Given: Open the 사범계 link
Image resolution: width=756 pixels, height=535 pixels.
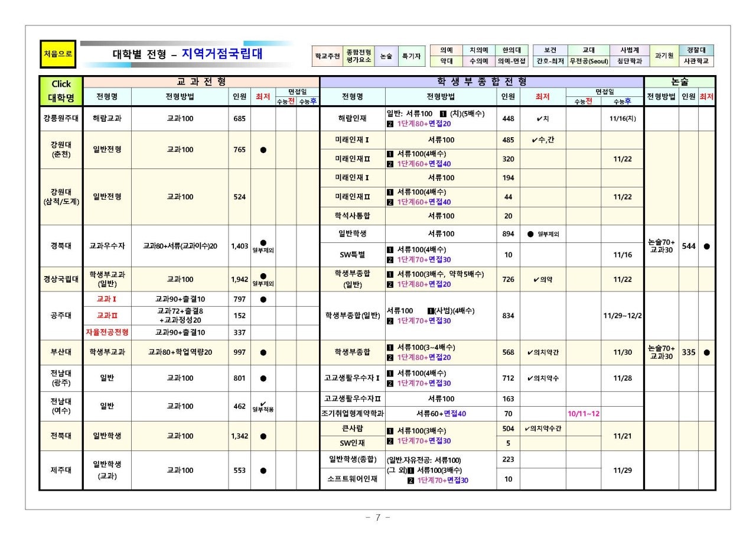Looking at the screenshot, I should click(x=630, y=50).
